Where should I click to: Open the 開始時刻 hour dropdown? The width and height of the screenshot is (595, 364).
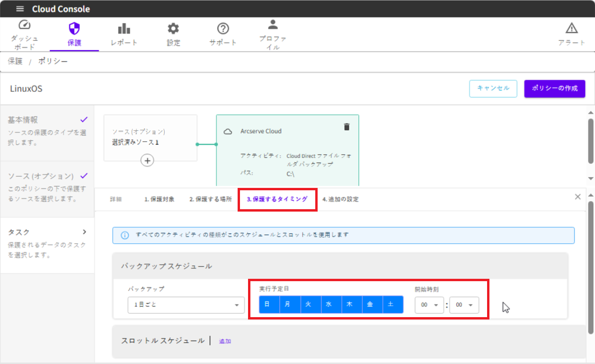[429, 305]
